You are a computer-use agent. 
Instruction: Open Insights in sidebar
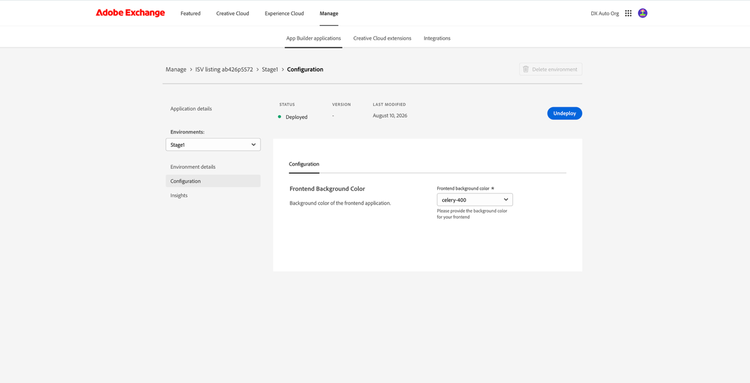(179, 196)
